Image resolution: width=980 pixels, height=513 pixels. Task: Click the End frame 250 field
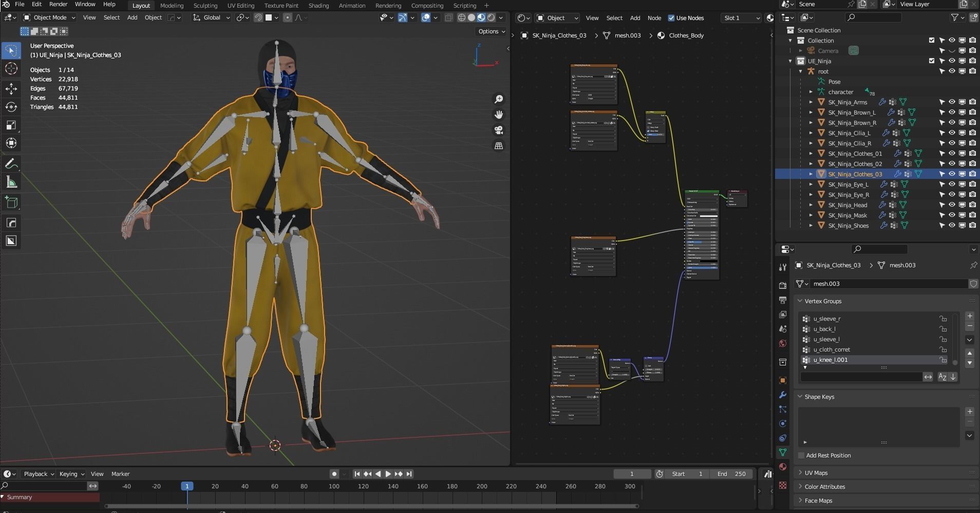tap(732, 474)
